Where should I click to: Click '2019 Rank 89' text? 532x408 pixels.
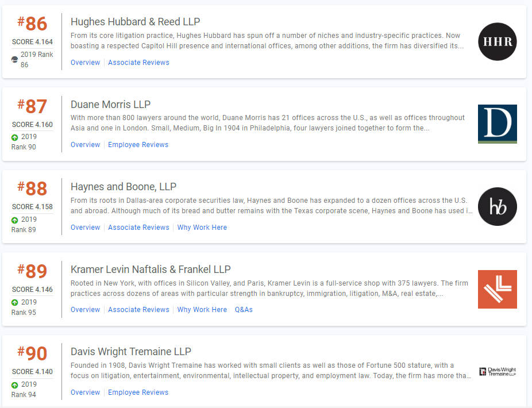24,225
